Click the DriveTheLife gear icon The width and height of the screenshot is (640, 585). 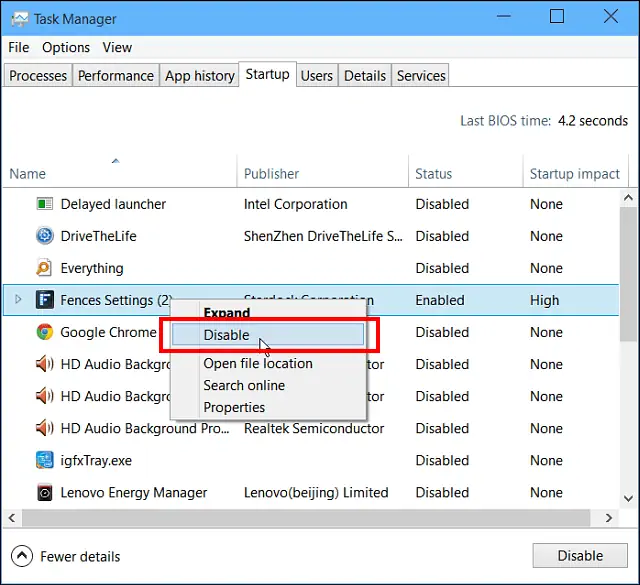[44, 236]
